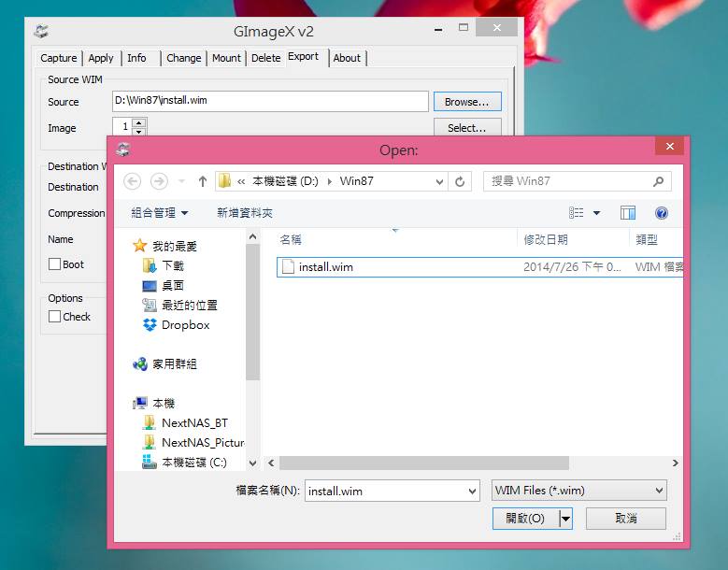Click the horizontal scrollbar right arrow
The image size is (728, 570).
point(676,463)
